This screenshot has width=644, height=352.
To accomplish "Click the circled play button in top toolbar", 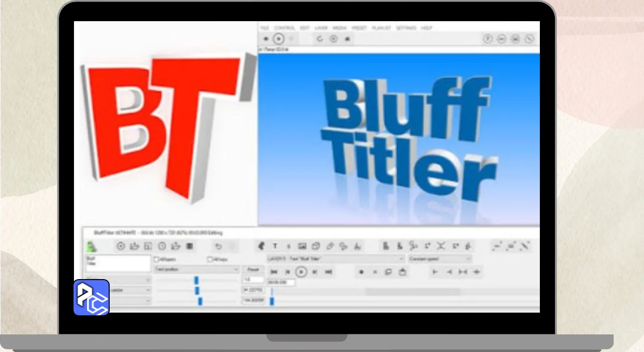I will tap(278, 39).
